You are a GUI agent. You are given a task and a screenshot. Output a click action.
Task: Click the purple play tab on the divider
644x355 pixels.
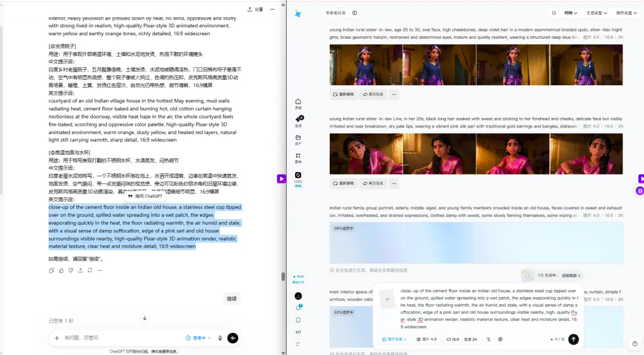coord(281,179)
